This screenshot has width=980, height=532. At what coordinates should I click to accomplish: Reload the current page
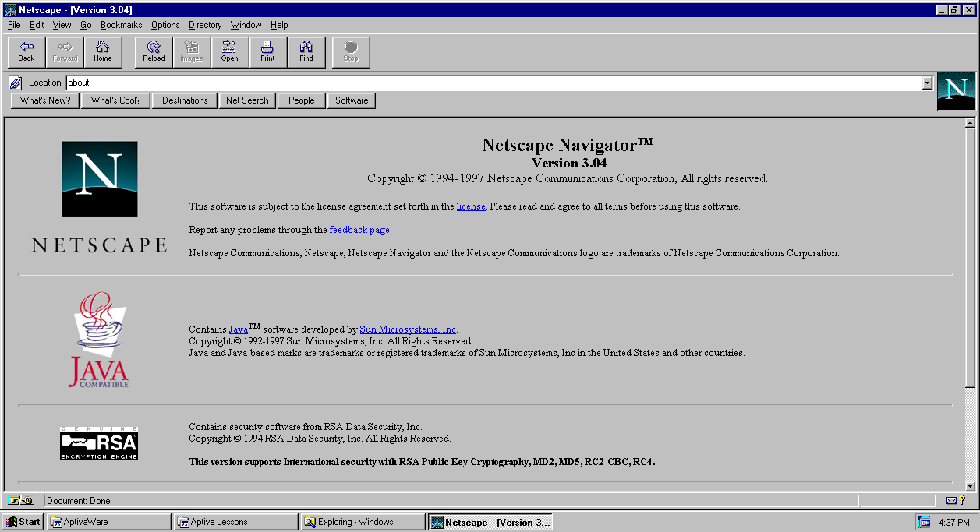point(154,51)
